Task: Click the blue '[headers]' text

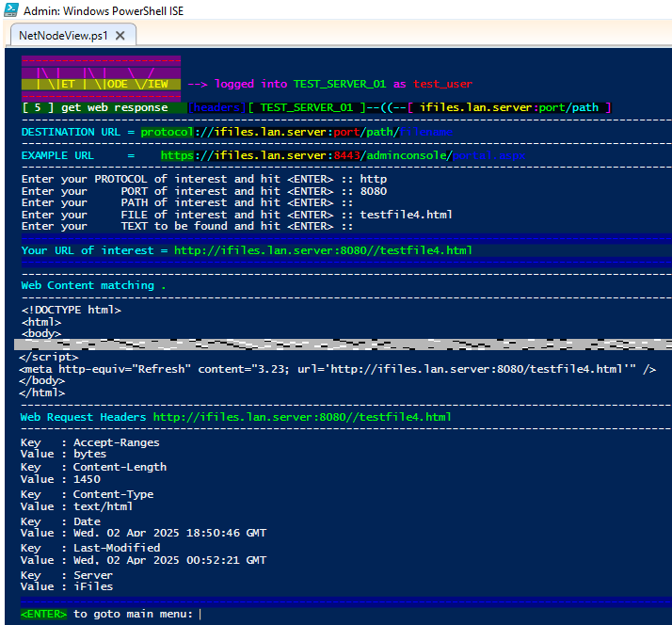Action: pos(216,107)
